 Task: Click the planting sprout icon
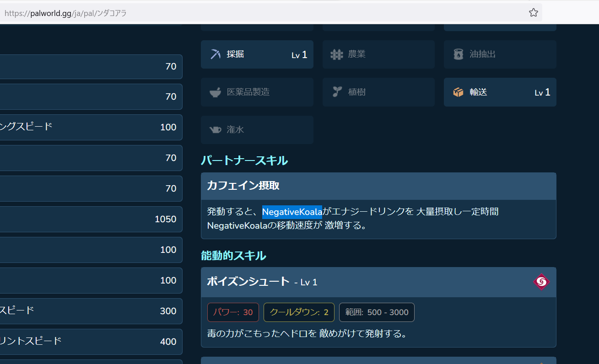click(337, 92)
